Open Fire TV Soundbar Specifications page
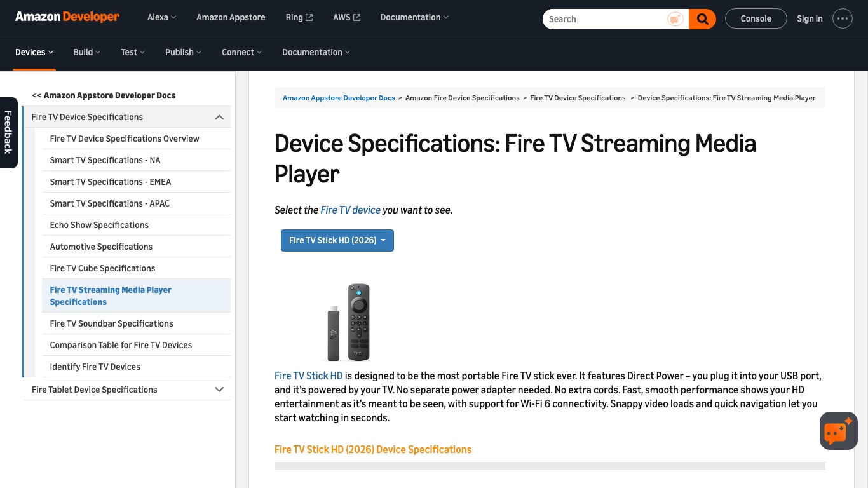 coord(111,323)
